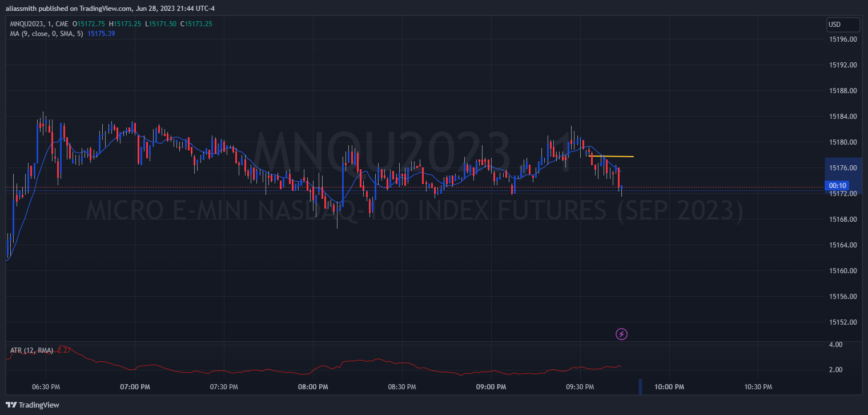
Task: Click the 08:00 PM time axis label
Action: click(313, 387)
